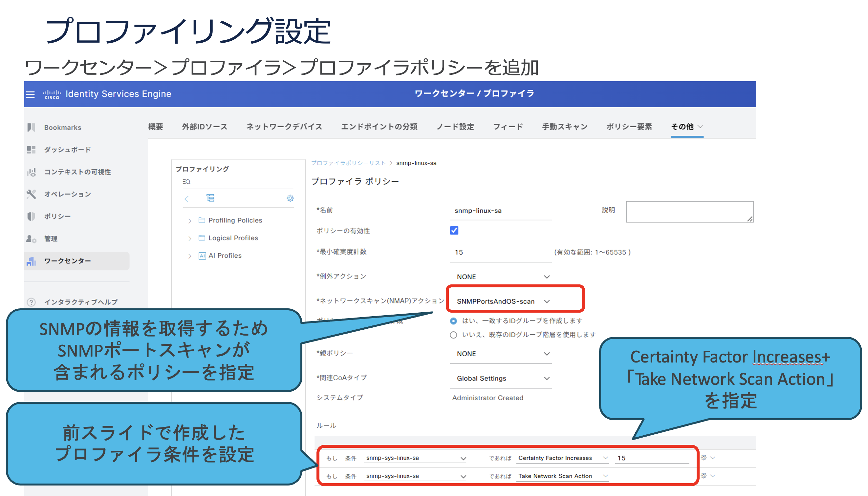Open Logical Profiles in the tree
Screen dimensions: 868x496
coord(233,238)
